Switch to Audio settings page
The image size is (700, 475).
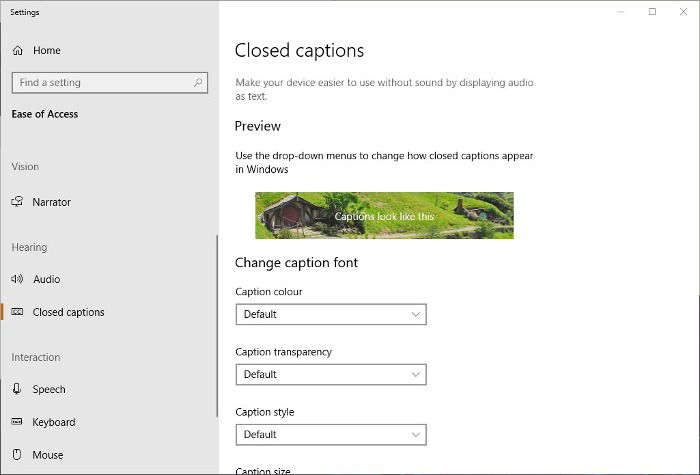(46, 279)
